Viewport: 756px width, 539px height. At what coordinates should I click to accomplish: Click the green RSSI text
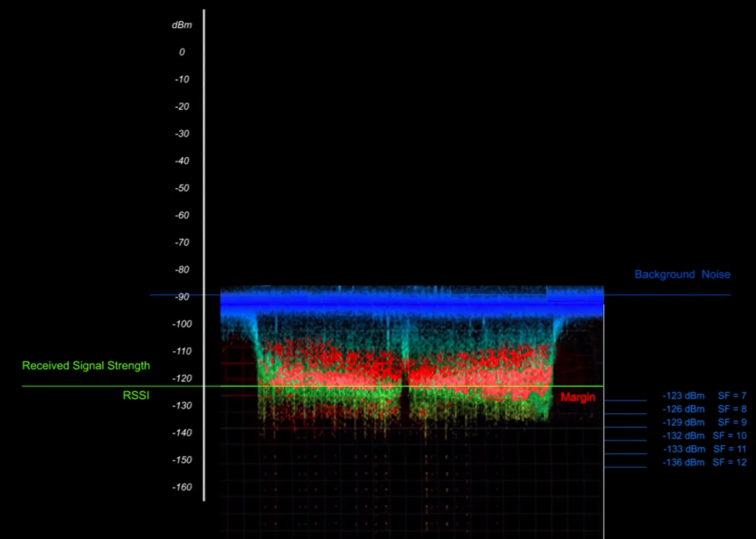(x=136, y=396)
